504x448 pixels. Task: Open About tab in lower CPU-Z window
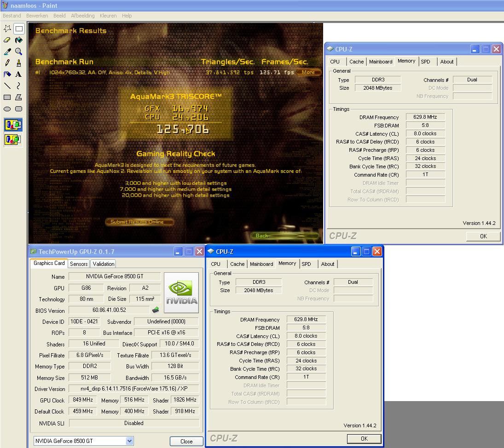pyautogui.click(x=328, y=264)
